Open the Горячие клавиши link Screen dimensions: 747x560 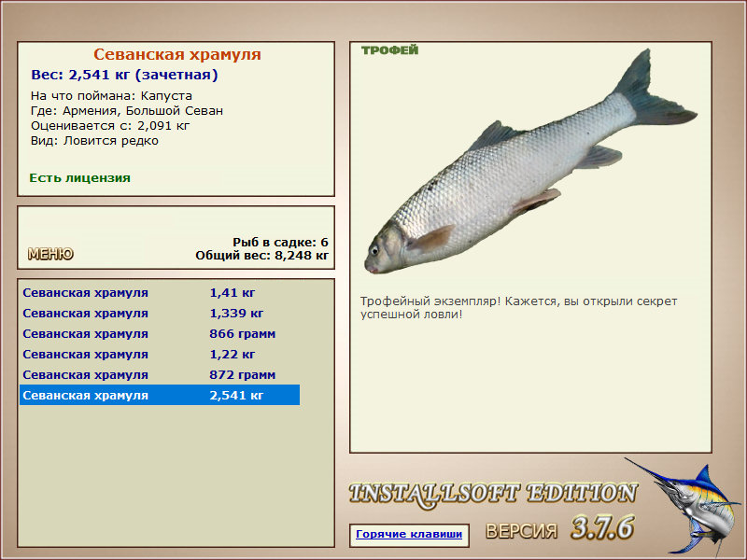(x=409, y=534)
